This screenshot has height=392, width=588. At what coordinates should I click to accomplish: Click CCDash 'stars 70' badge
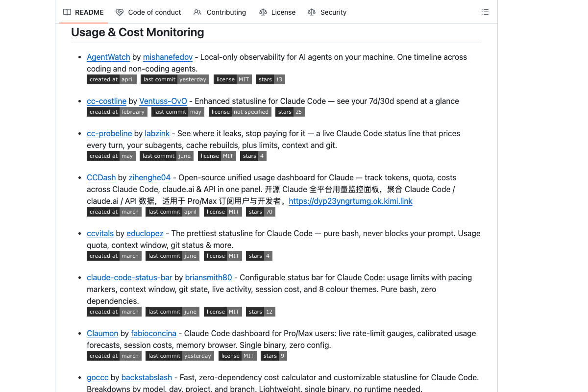tap(261, 212)
